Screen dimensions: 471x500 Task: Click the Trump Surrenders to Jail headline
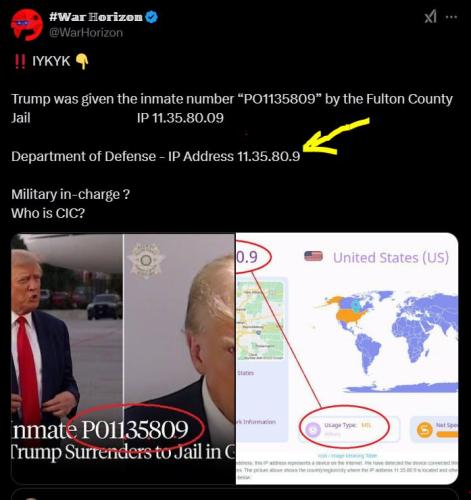tap(123, 453)
